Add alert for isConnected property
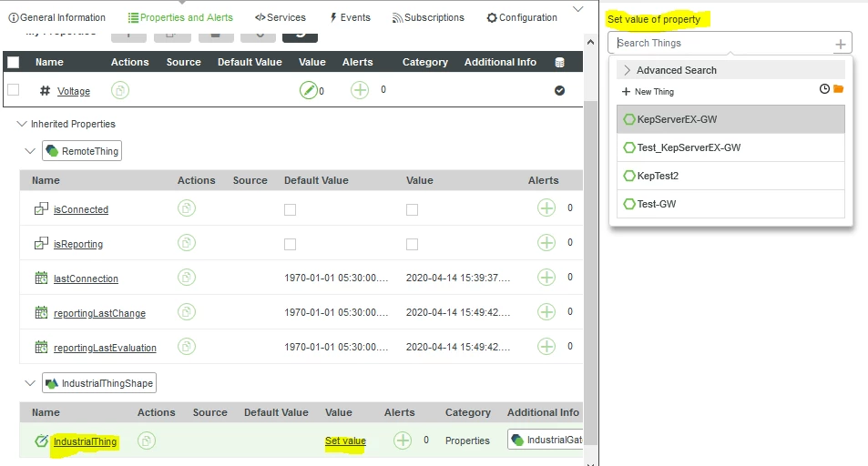Screen dimensions: 868x466 (x=546, y=208)
